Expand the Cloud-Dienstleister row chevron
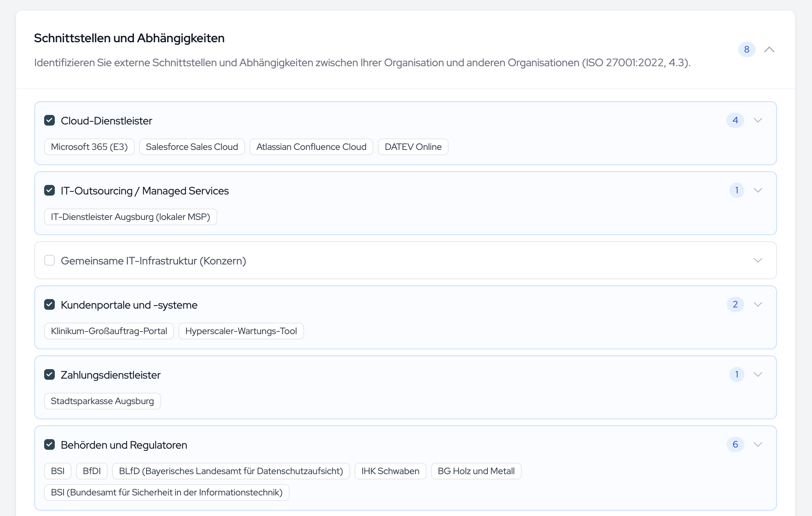 (x=758, y=120)
